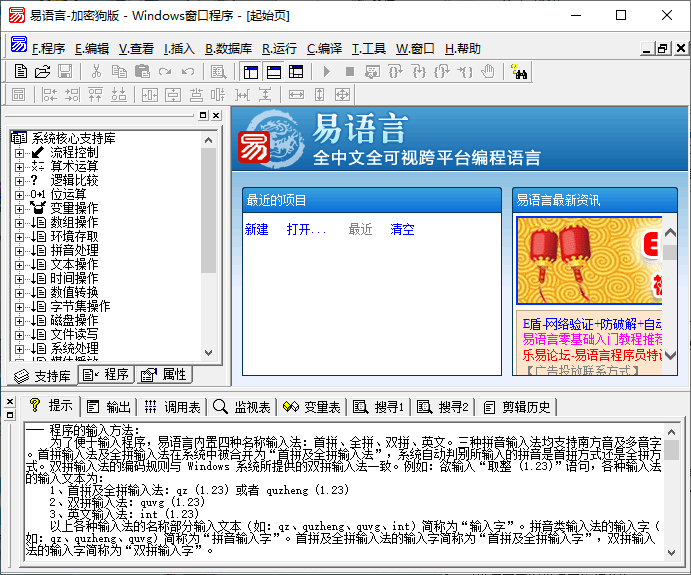Expand the 系统处理 tree node

(19, 349)
